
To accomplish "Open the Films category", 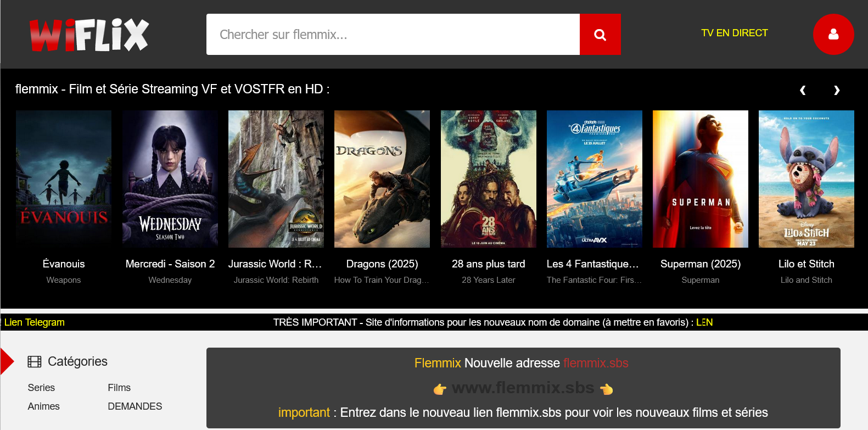I will click(x=119, y=388).
